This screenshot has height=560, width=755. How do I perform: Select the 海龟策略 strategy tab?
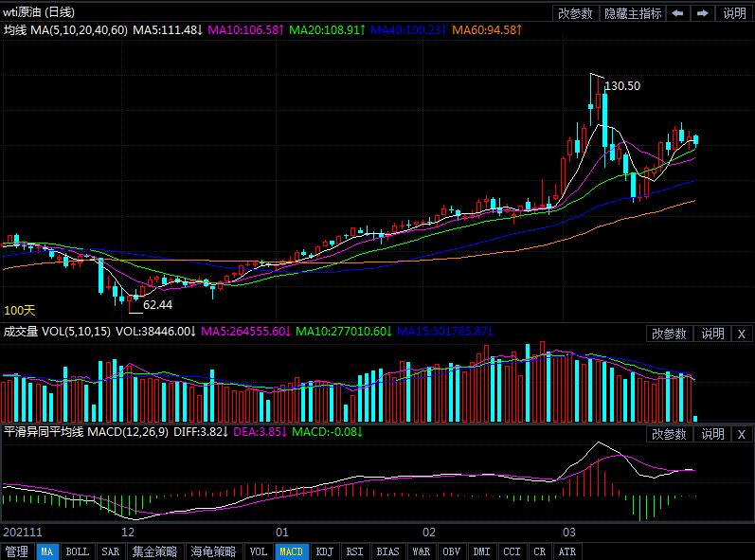[x=213, y=551]
